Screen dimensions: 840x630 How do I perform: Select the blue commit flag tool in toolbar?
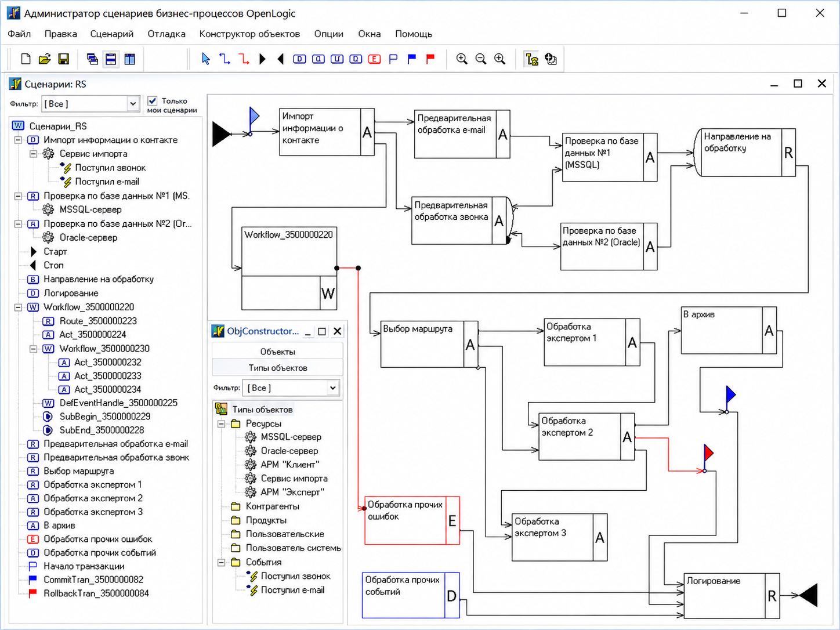point(412,59)
